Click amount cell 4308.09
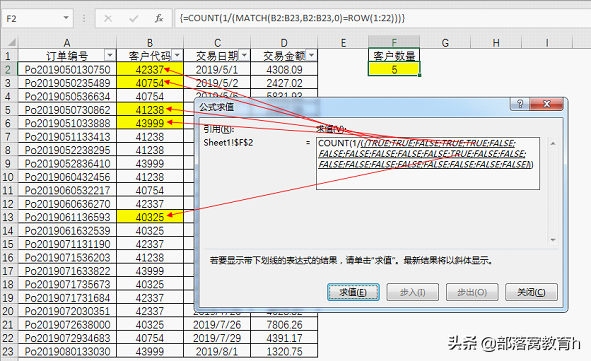 click(x=284, y=70)
